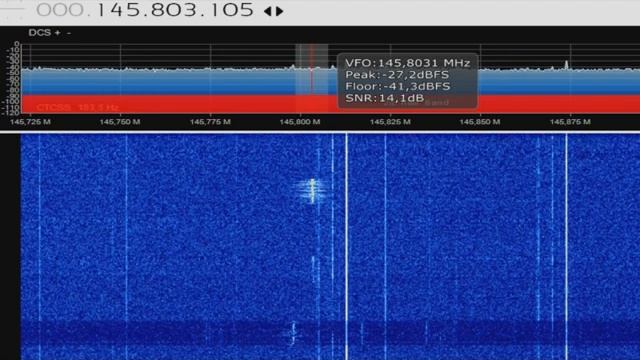Click the CTCSS tone label in red band
Image resolution: width=640 pixels, height=360 pixels.
78,107
